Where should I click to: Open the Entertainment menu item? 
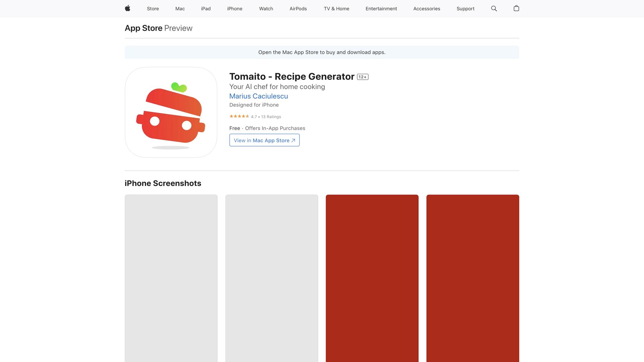click(x=381, y=9)
